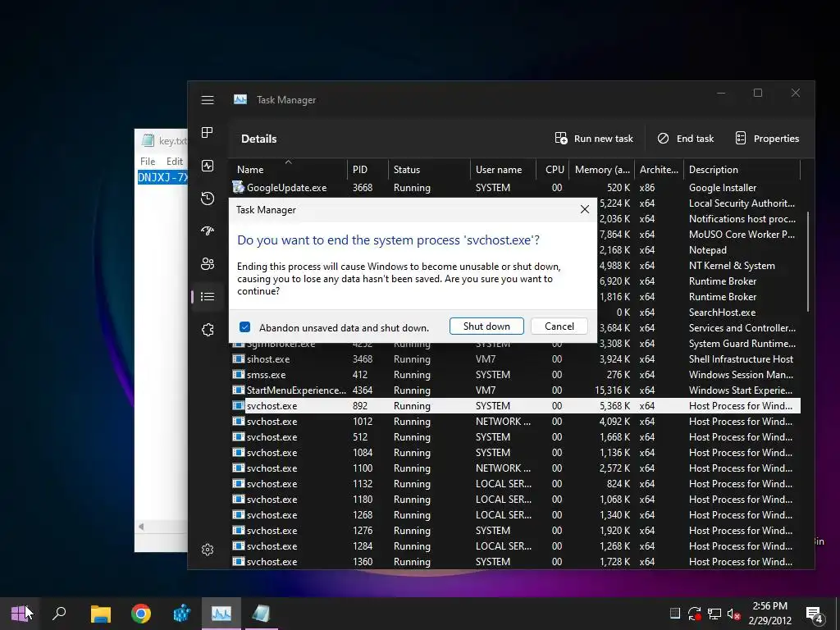Sort by the CPU column header
The width and height of the screenshot is (840, 630).
[x=552, y=169]
